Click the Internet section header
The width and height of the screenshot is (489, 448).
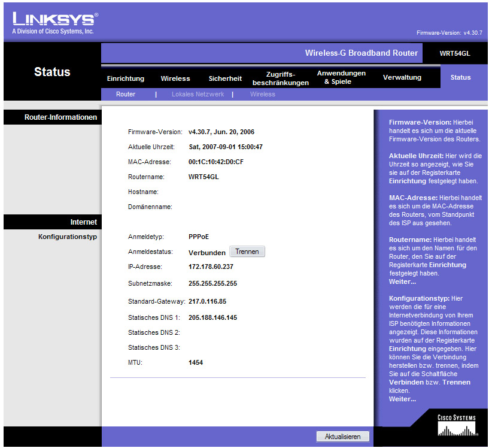click(x=84, y=222)
